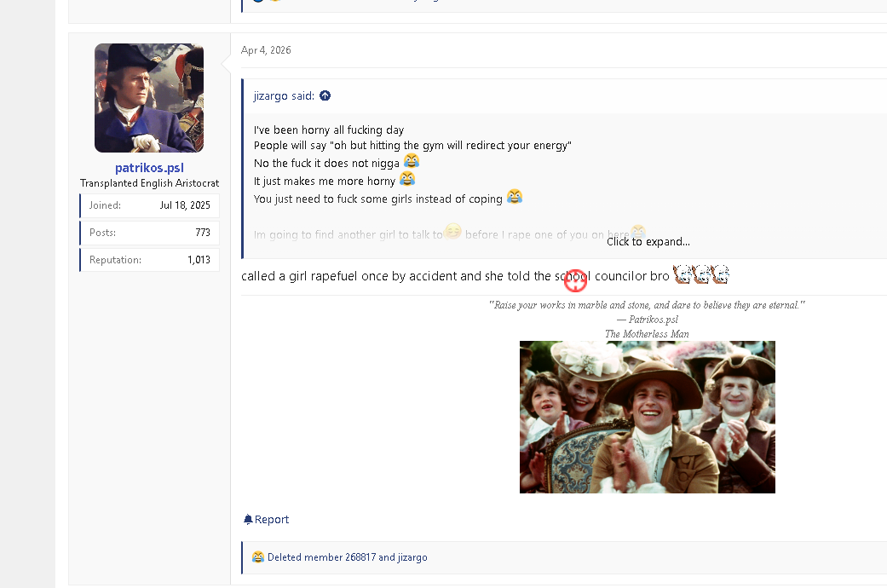Open the "jizargo said:" quote source link
The width and height of the screenshot is (887, 588).
click(x=284, y=95)
